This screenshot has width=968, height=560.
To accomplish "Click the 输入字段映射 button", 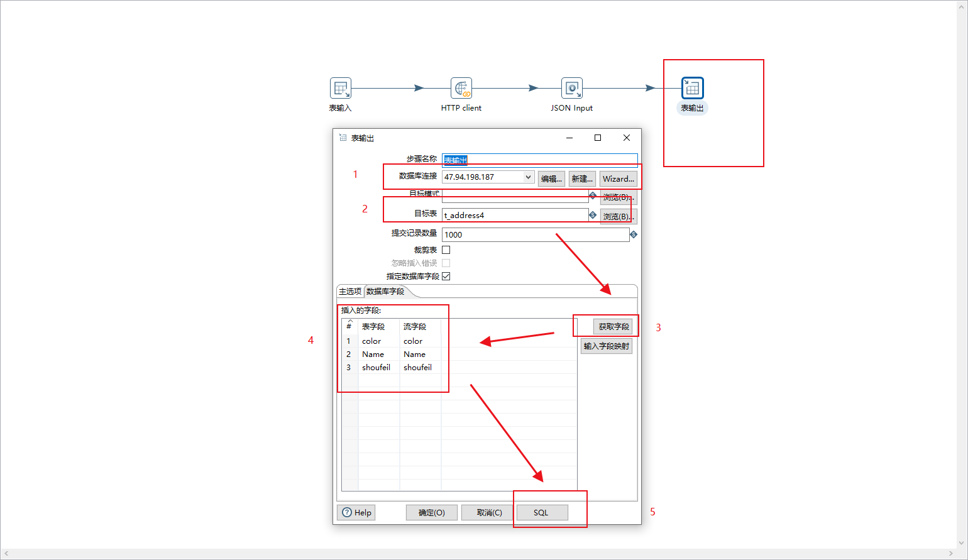I will [x=606, y=346].
